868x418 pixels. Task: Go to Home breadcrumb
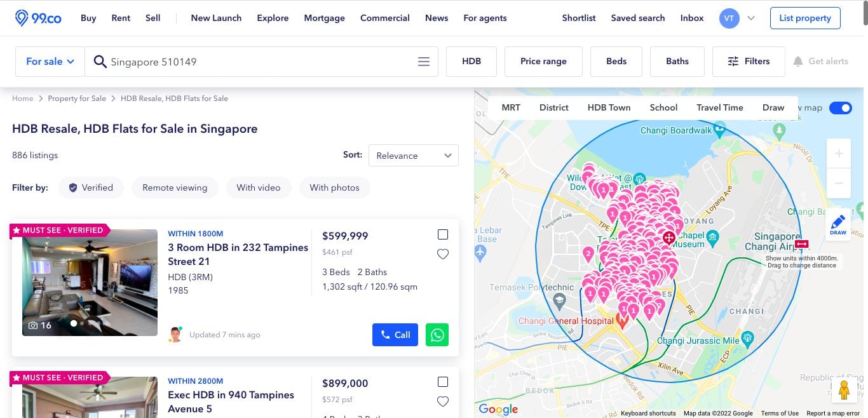22,98
